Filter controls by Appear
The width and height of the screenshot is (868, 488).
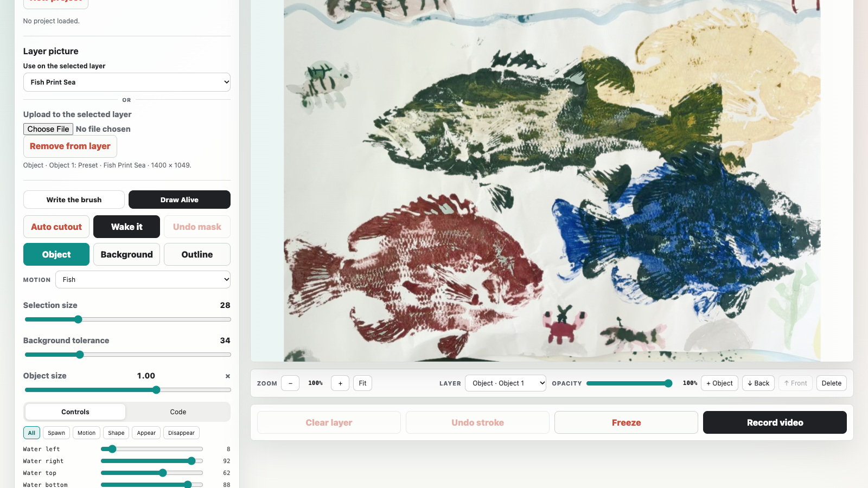click(x=146, y=433)
